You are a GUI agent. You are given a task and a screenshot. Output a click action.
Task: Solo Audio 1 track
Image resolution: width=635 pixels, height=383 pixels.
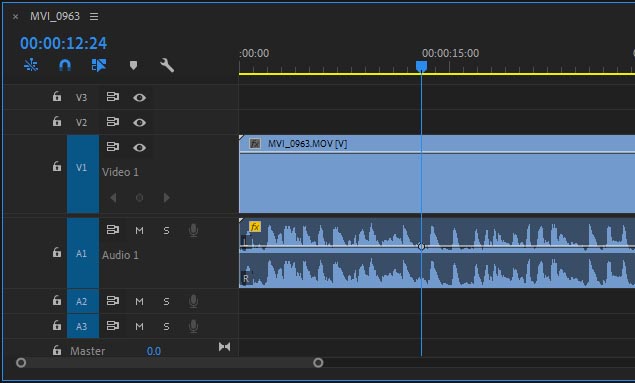(166, 231)
